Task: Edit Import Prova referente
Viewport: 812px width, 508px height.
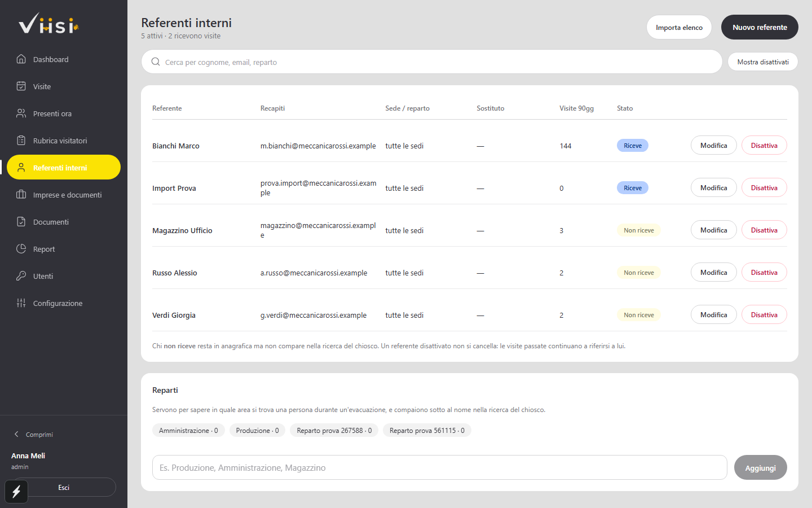Action: click(x=713, y=188)
